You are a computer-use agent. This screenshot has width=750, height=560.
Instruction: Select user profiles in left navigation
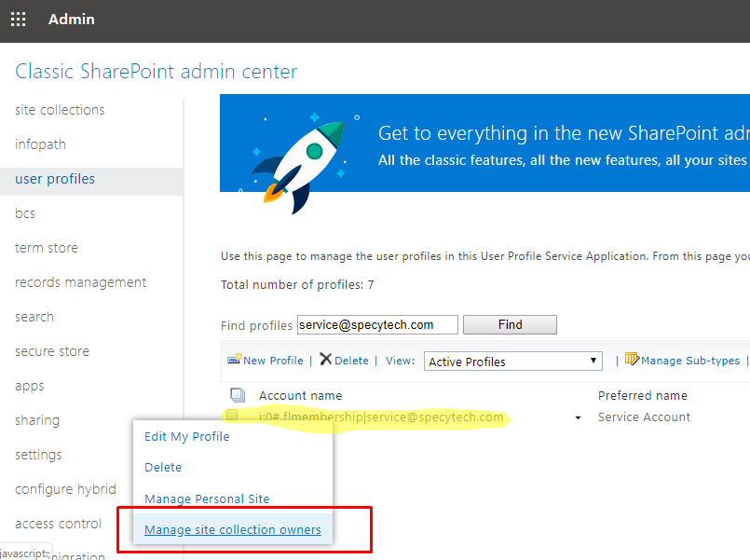pyautogui.click(x=55, y=179)
